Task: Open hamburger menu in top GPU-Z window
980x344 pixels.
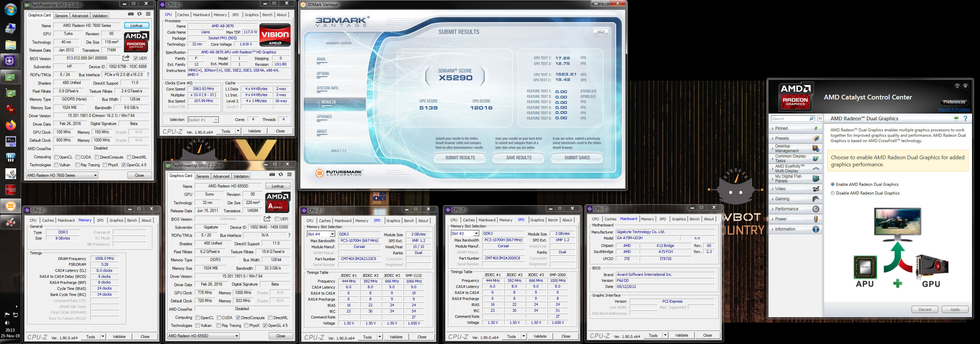Action: (x=148, y=14)
